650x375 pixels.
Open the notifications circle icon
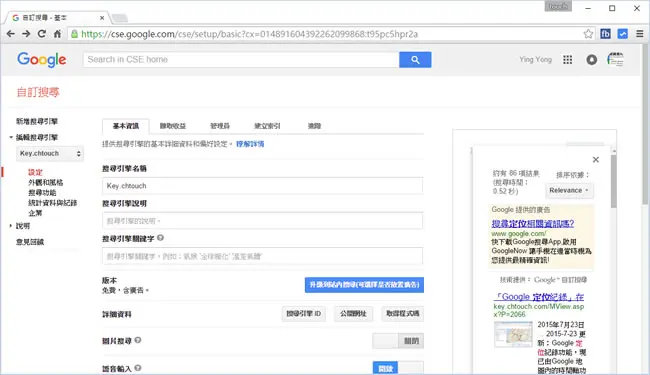(592, 60)
